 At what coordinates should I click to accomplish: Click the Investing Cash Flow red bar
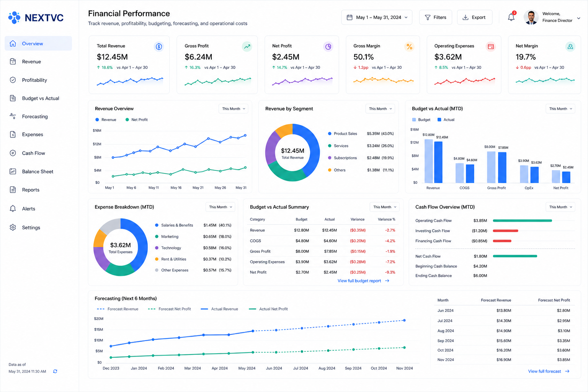[x=505, y=231]
